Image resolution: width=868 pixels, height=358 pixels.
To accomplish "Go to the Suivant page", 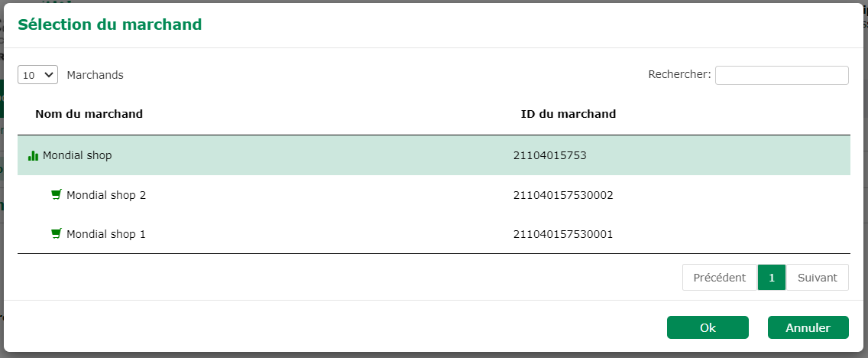I will [x=817, y=278].
